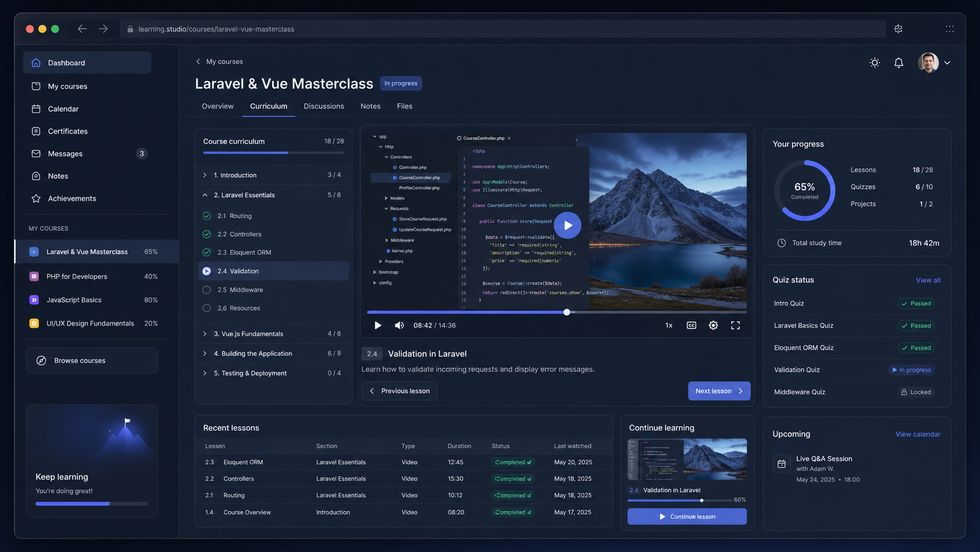Screen dimensions: 980x552
Task: Go to Next lesson
Action: click(719, 391)
